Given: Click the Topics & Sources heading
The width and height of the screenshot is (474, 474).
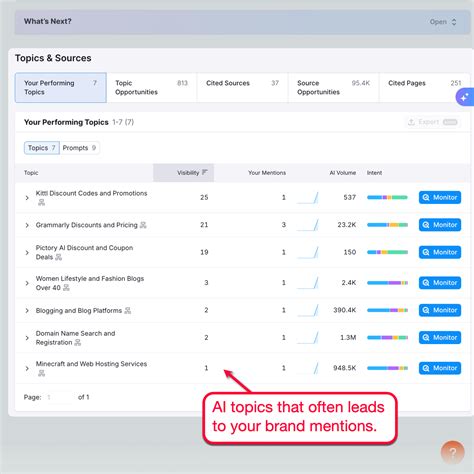Looking at the screenshot, I should coord(53,58).
